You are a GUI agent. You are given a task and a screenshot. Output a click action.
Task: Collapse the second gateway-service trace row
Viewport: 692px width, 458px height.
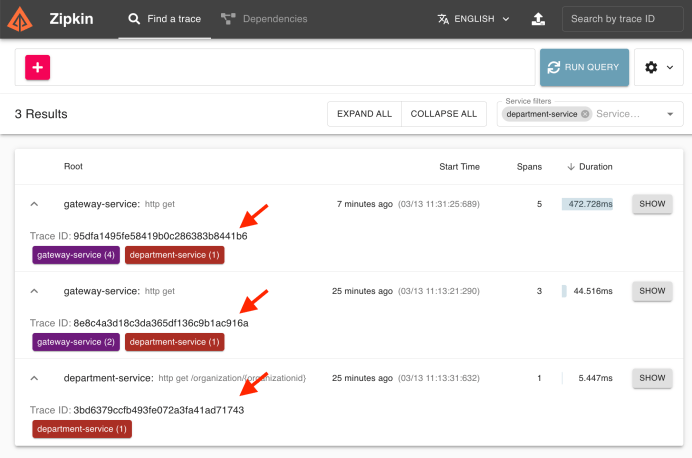pos(34,291)
